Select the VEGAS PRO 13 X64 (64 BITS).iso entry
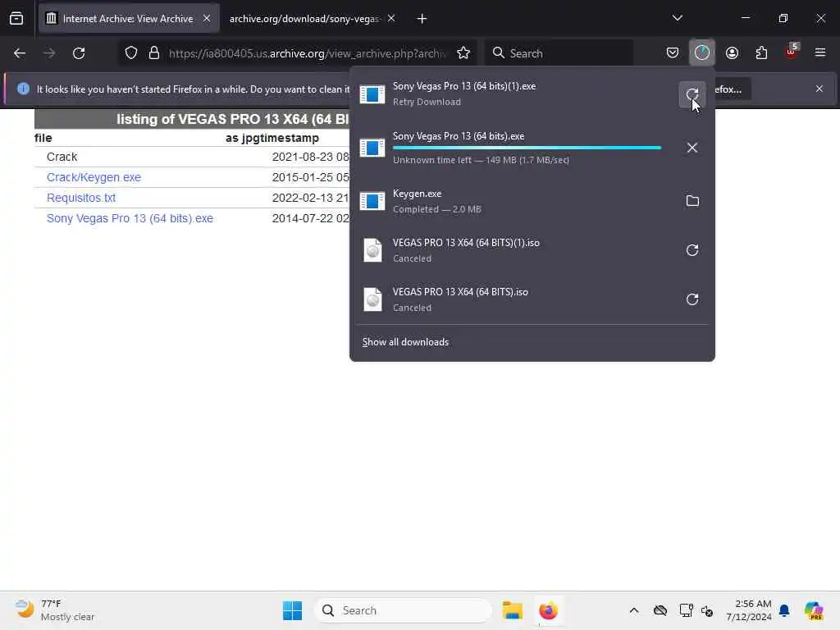840x630 pixels. point(532,299)
